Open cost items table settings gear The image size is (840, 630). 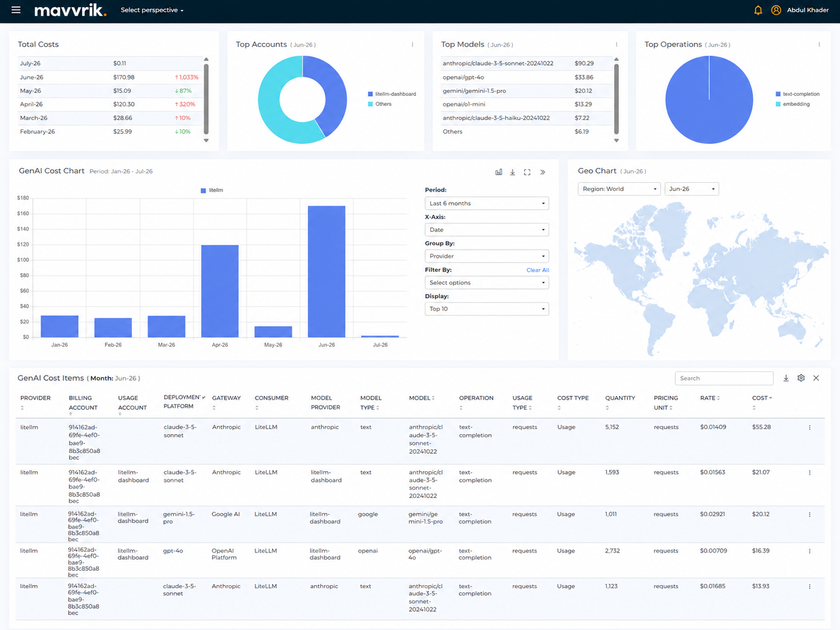tap(801, 378)
